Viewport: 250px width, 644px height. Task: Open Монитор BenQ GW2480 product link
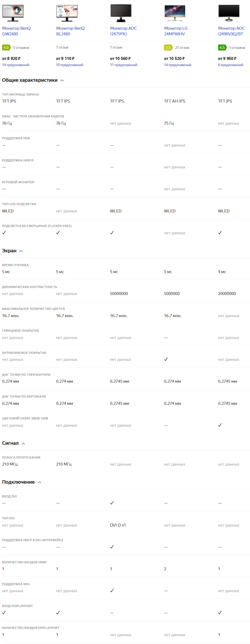(16, 31)
